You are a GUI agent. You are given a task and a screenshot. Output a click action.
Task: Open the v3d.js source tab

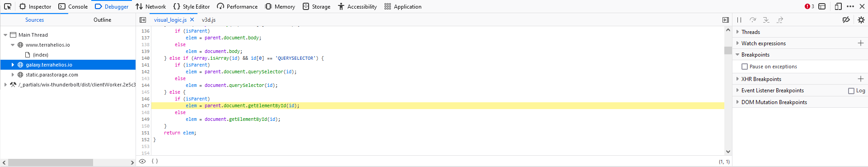click(209, 20)
